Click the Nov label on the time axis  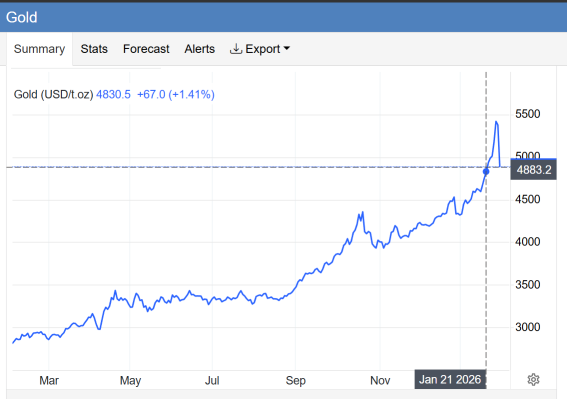click(x=380, y=381)
